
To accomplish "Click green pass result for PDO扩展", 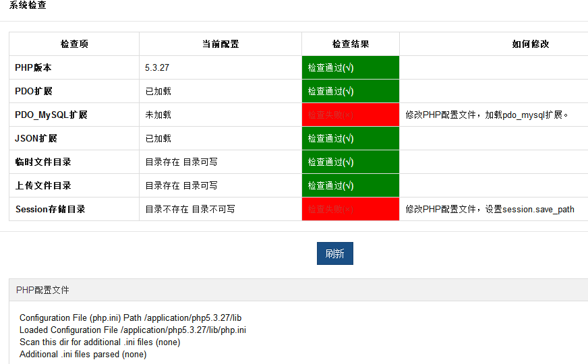I will coord(351,92).
